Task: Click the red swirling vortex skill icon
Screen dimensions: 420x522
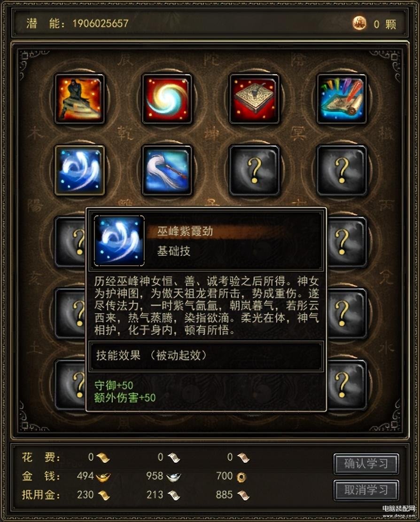Action: [167, 99]
